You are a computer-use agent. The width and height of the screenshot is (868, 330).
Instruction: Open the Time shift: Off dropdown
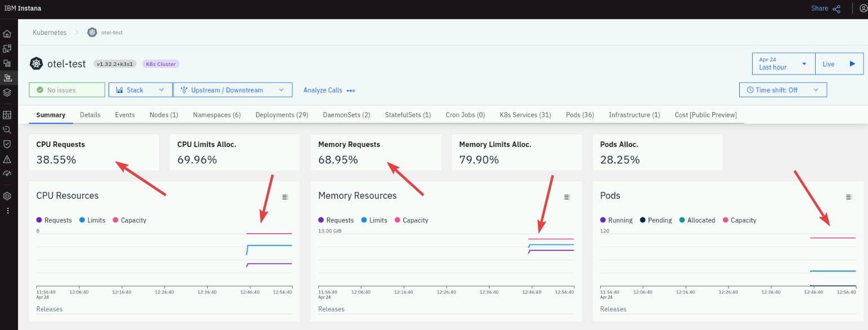(783, 90)
